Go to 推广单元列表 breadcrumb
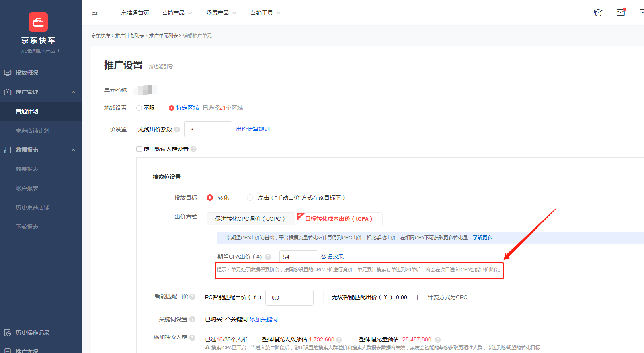This screenshot has height=353, width=644. (164, 36)
